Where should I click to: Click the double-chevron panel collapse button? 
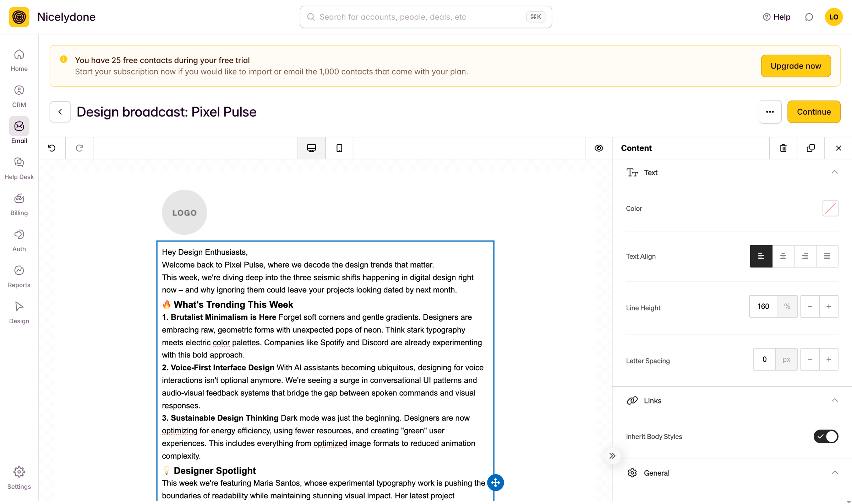(612, 456)
